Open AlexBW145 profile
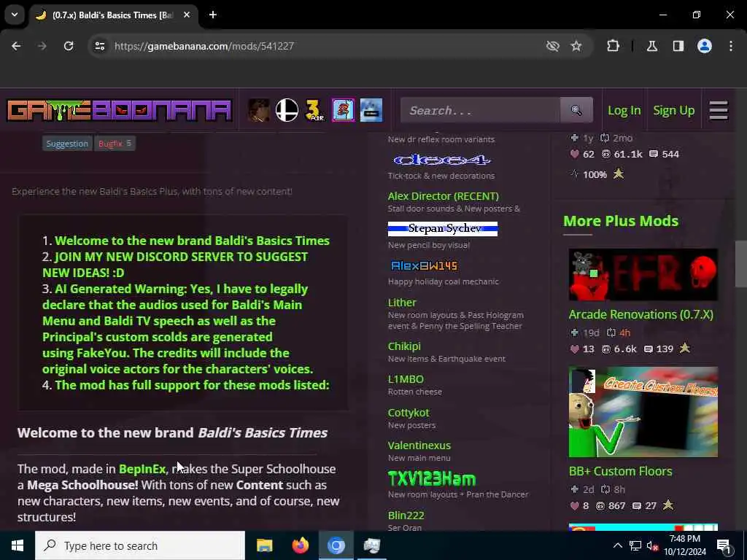 tap(424, 265)
